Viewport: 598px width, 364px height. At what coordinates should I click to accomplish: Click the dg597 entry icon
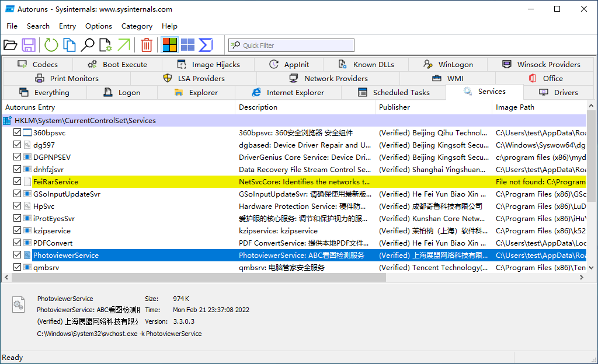click(27, 145)
